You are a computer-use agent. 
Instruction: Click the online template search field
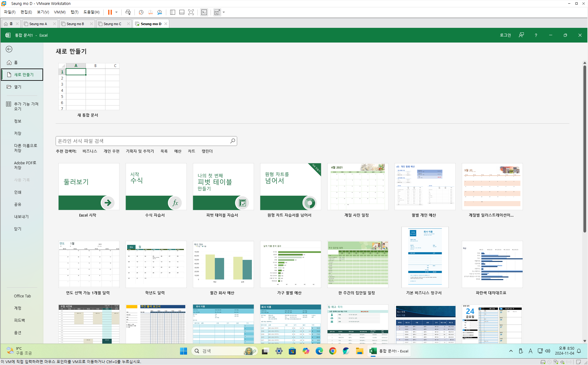142,141
